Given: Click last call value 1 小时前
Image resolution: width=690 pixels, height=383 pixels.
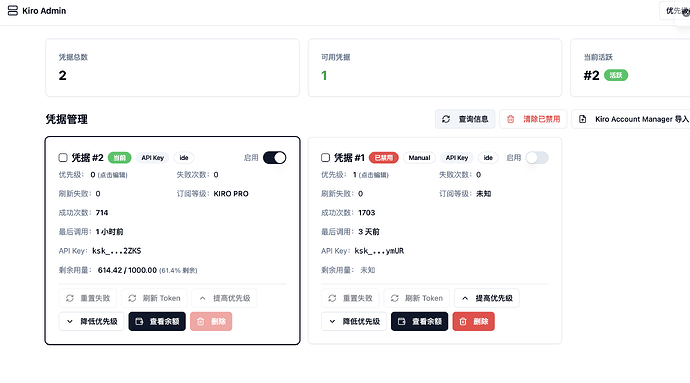Looking at the screenshot, I should (110, 232).
